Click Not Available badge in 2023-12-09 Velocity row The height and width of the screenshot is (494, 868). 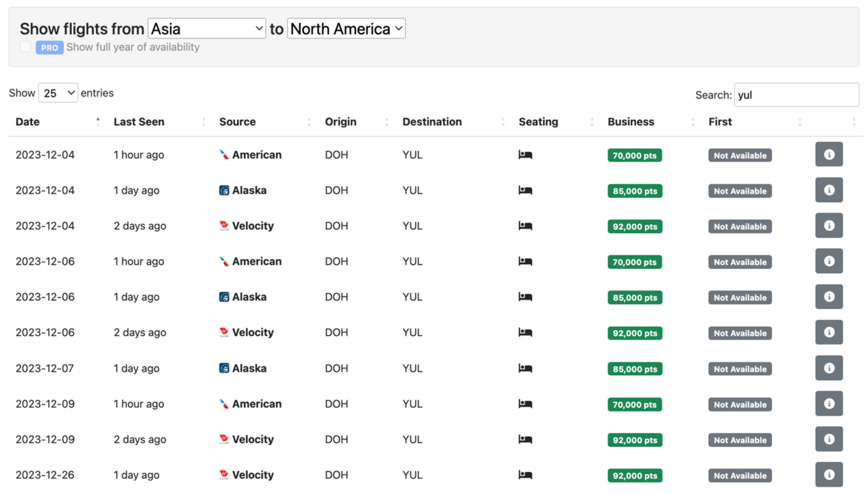click(740, 440)
